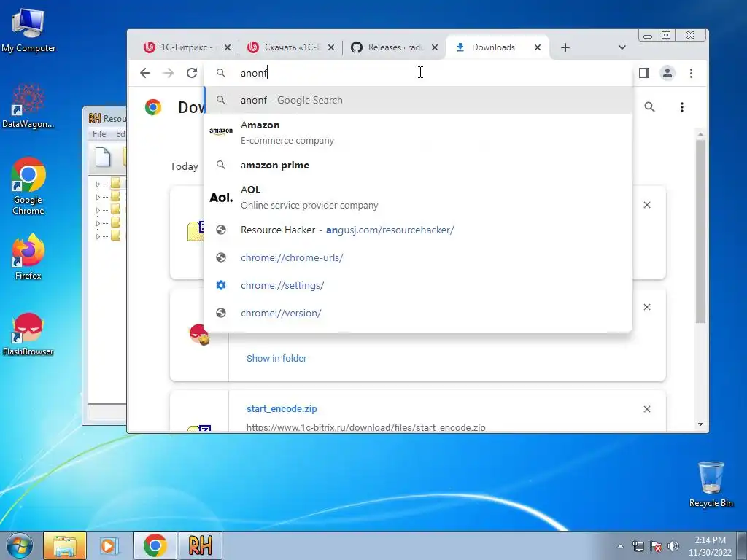Screen dimensions: 747x560
Task: Open the chrome://settings/ suggestion
Action: pyautogui.click(x=418, y=285)
